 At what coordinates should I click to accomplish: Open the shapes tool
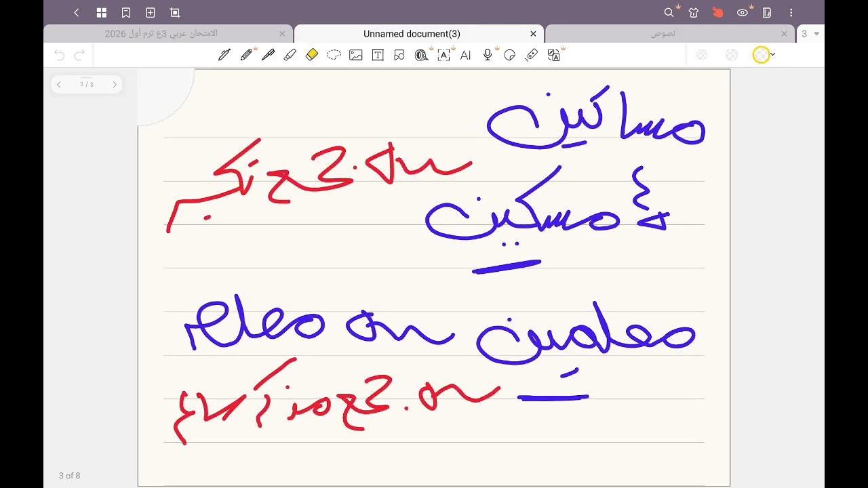click(x=399, y=55)
